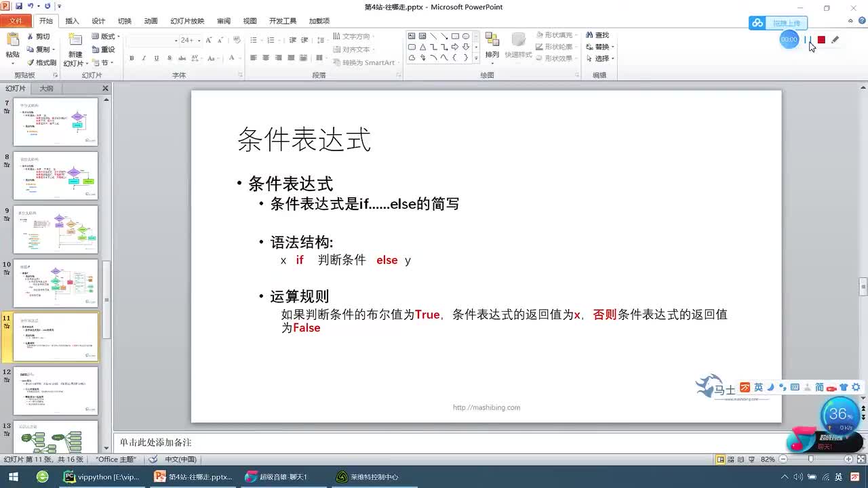
Task: Switch to slide sorter view icon
Action: tap(732, 460)
